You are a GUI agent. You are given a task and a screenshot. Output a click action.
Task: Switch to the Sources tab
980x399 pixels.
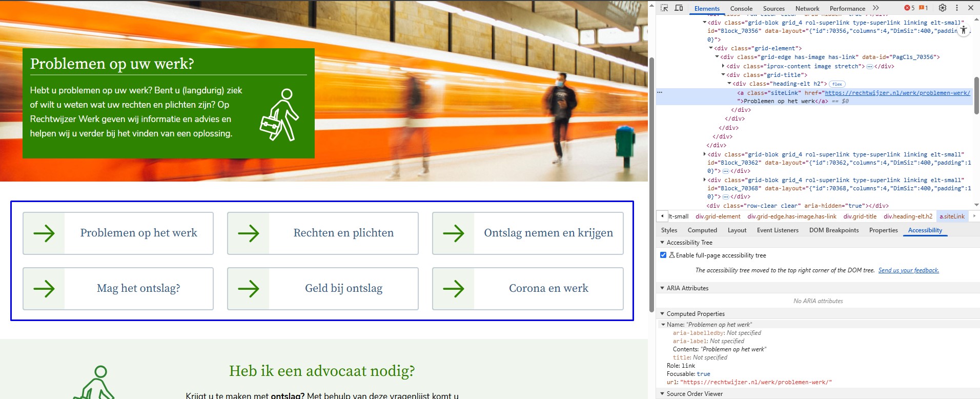(773, 8)
